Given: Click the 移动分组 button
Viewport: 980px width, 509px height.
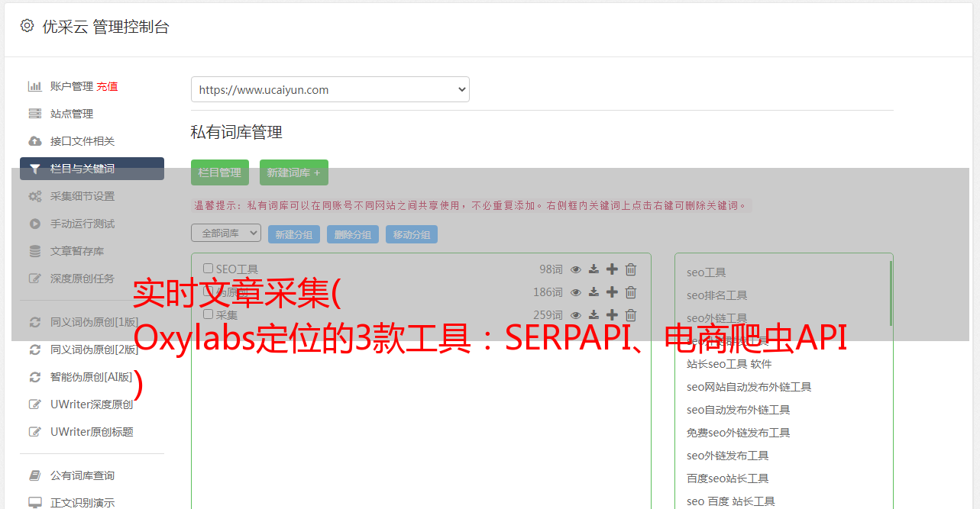Looking at the screenshot, I should point(412,234).
